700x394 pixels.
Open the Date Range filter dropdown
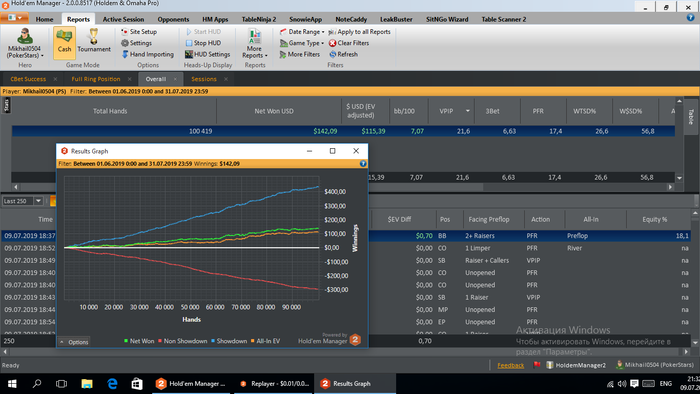302,32
